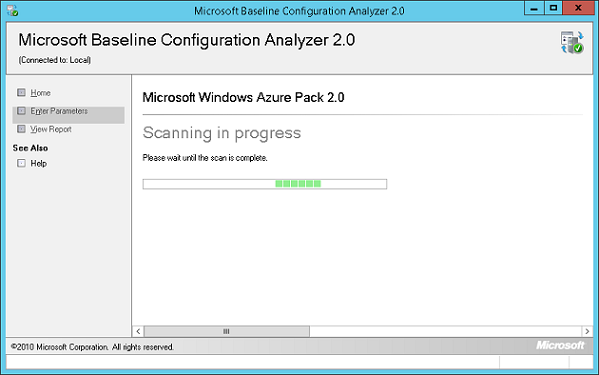Viewport: 599px width, 375px height.
Task: Minimize the Baseline Configuration Analyzer window
Action: point(534,8)
